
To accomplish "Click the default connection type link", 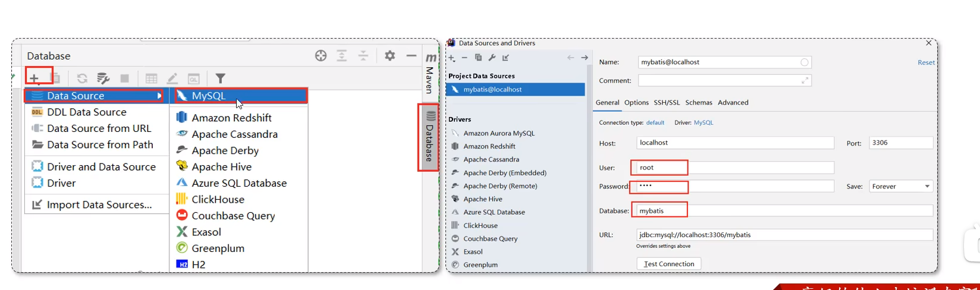I will [655, 123].
